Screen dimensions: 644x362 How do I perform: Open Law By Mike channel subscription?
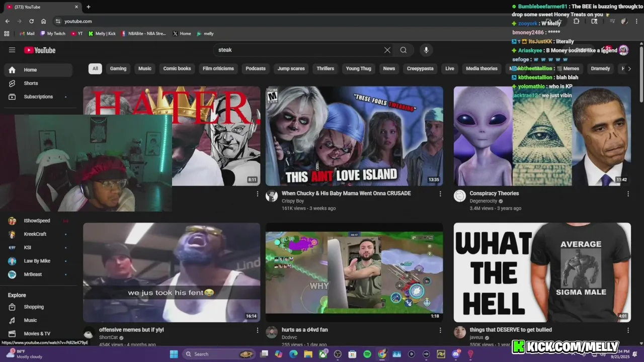(38, 261)
